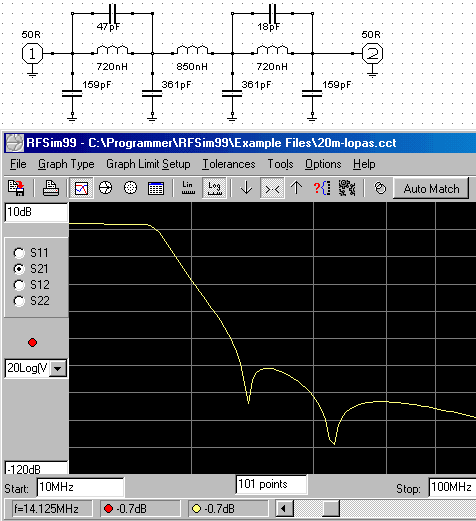Expand the 20Log(V dropdown arrow
The width and height of the screenshot is (476, 521).
coord(58,368)
